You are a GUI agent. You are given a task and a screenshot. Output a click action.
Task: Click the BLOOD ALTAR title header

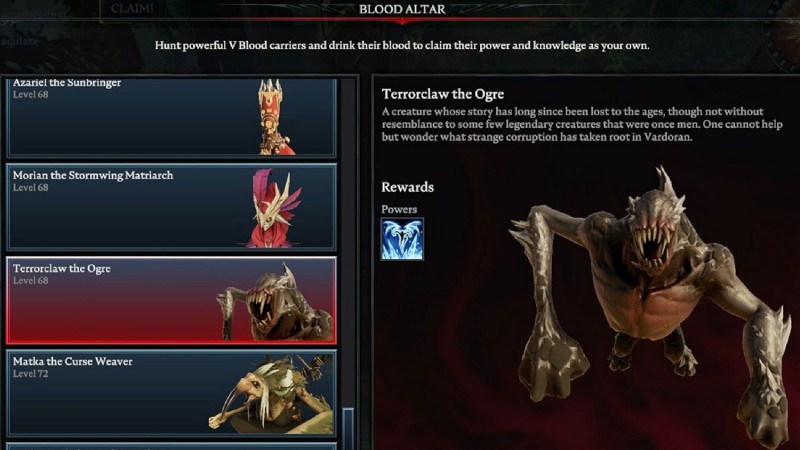click(402, 9)
